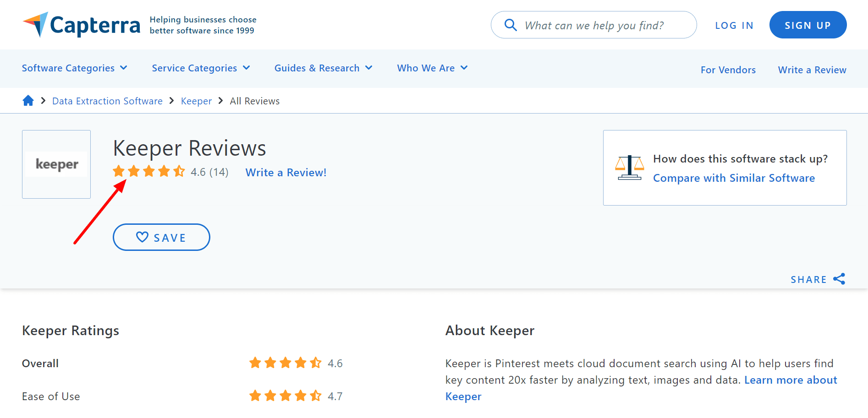Open the Service Categories menu
The height and width of the screenshot is (418, 868).
(194, 68)
